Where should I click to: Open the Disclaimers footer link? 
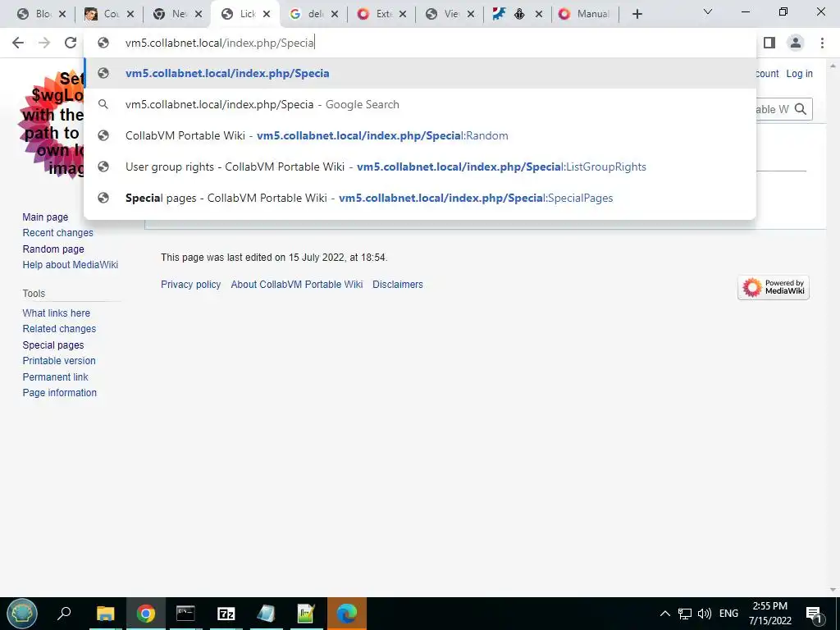point(398,285)
